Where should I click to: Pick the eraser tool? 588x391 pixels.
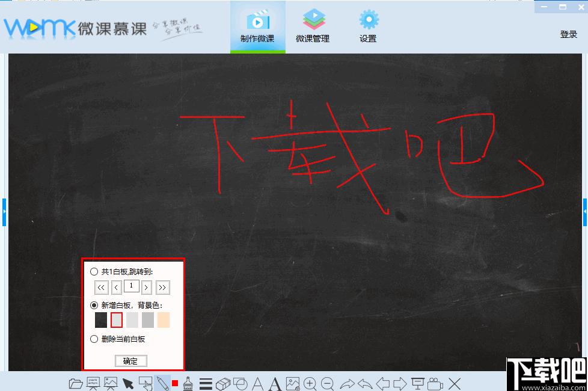(223, 384)
